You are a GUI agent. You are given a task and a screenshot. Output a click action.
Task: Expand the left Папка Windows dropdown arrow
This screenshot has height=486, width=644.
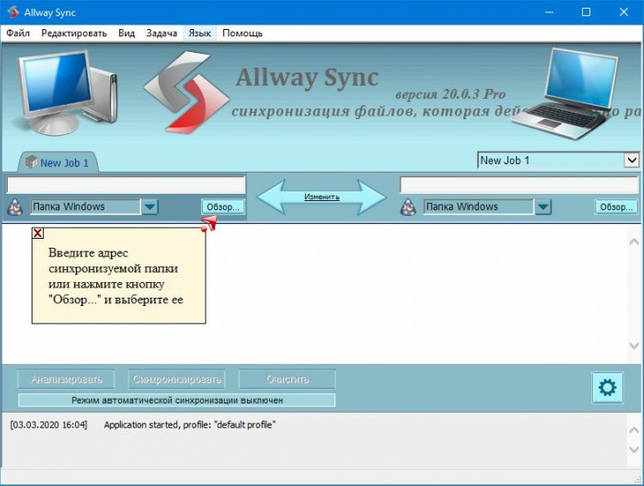(150, 207)
